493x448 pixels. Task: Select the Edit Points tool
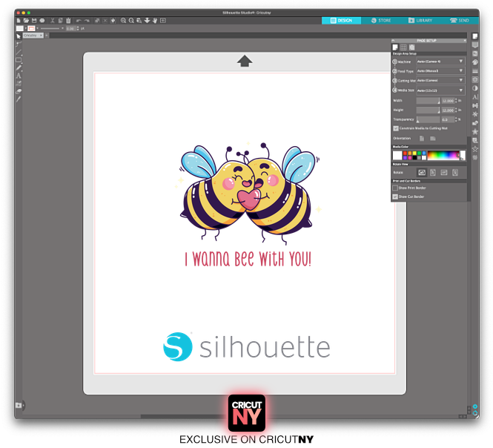click(19, 44)
